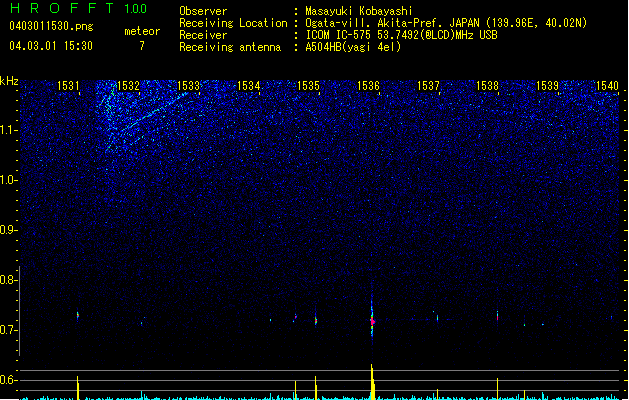Click the kHz axis unit label
Screen dimensions: 629x400
pyautogui.click(x=9, y=81)
